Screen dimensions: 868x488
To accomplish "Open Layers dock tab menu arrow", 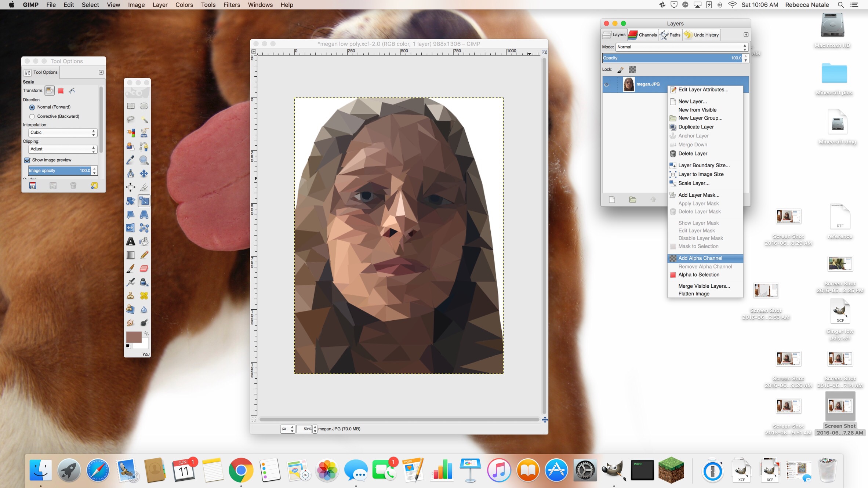I will coord(746,35).
